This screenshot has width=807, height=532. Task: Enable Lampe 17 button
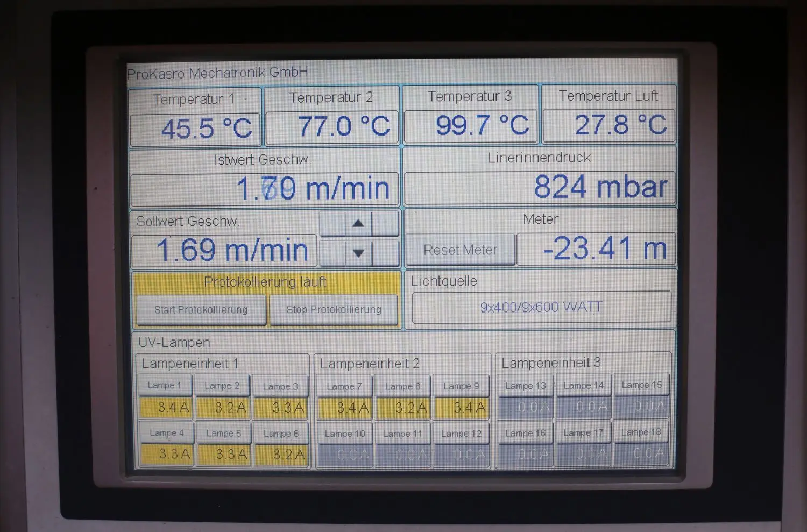pyautogui.click(x=583, y=432)
